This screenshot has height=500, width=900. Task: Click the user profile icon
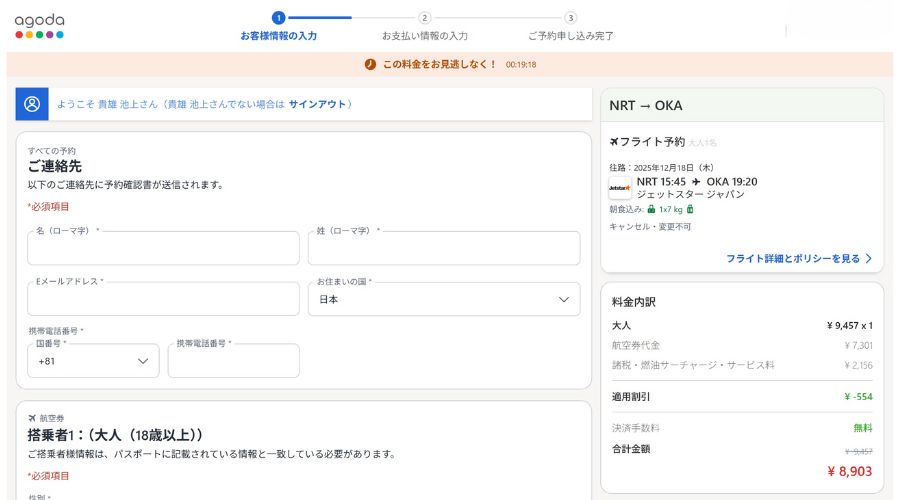(x=32, y=104)
